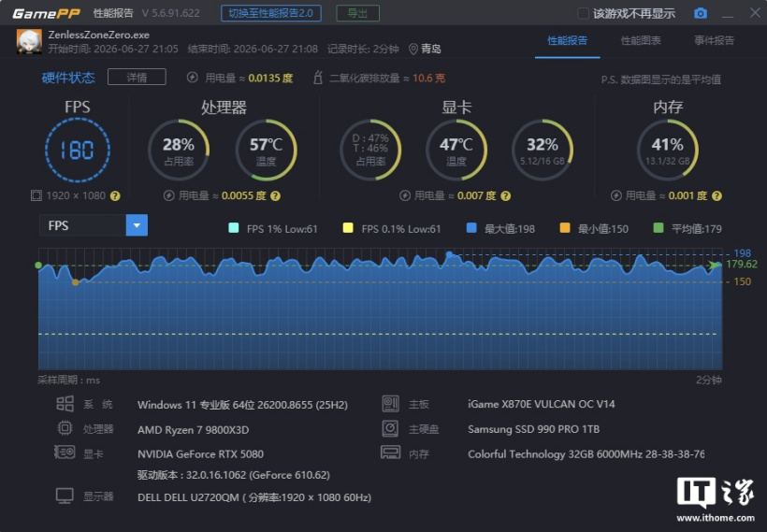Click the disk icon beside 主硬盘
This screenshot has width=767, height=532.
coord(390,428)
